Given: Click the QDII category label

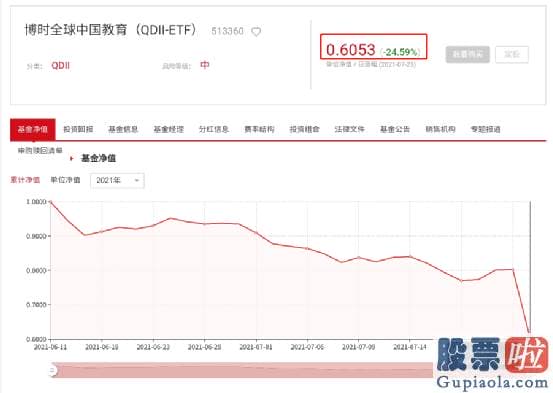Looking at the screenshot, I should tap(61, 66).
